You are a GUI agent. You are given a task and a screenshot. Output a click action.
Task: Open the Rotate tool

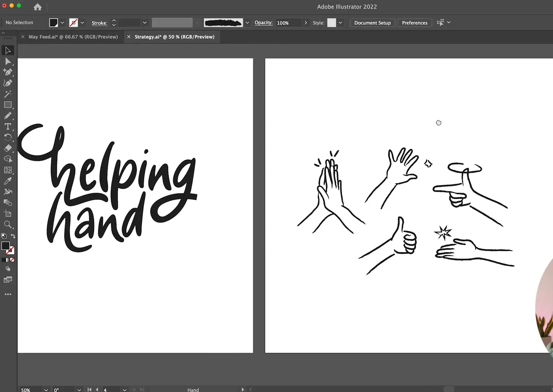(8, 137)
